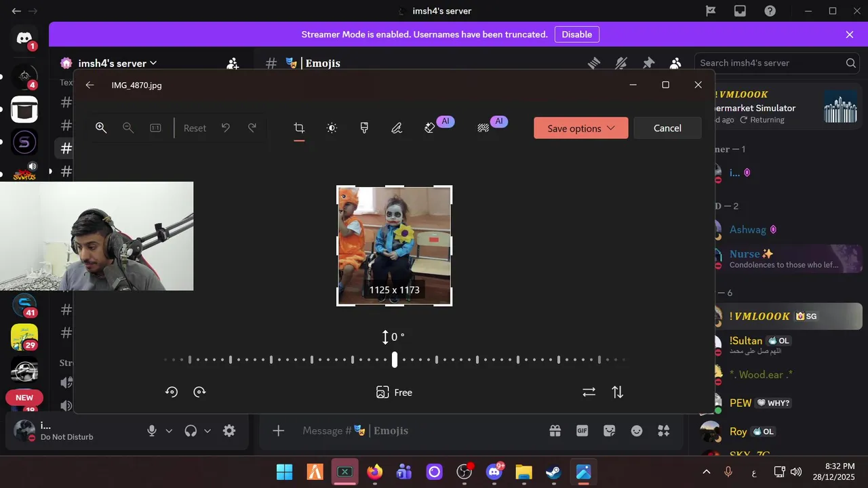Open Discord user settings gear
Screen dimensions: 868x488
tap(229, 430)
